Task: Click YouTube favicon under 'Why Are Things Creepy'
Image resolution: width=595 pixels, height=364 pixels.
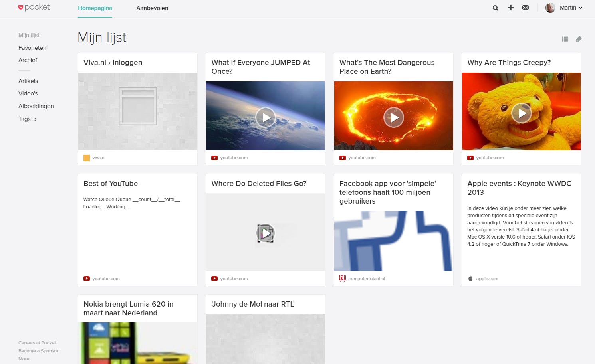Action: (470, 158)
